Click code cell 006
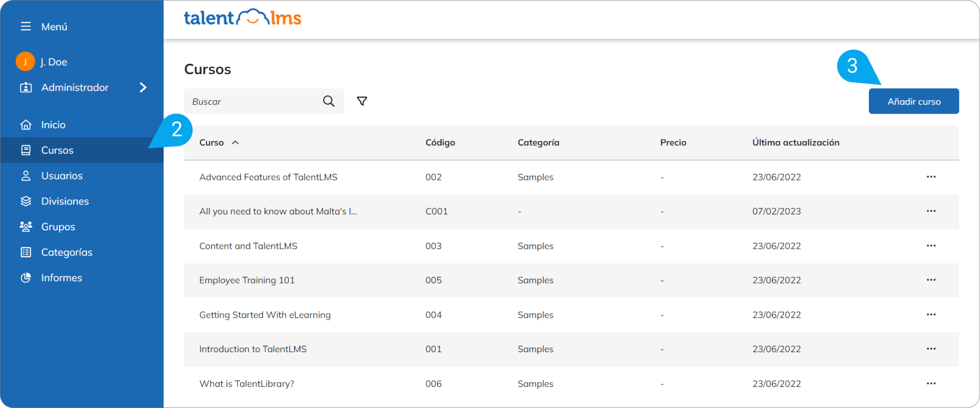The height and width of the screenshot is (408, 980). coord(433,384)
